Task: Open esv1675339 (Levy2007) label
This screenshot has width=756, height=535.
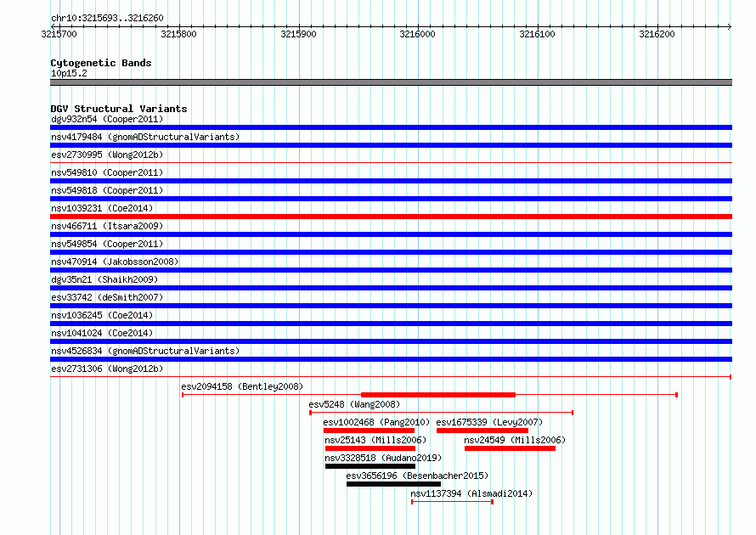Action: click(x=489, y=422)
